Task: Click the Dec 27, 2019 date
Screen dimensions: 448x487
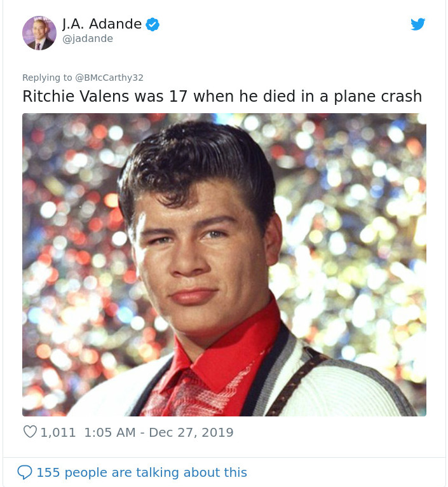Action: (191, 432)
